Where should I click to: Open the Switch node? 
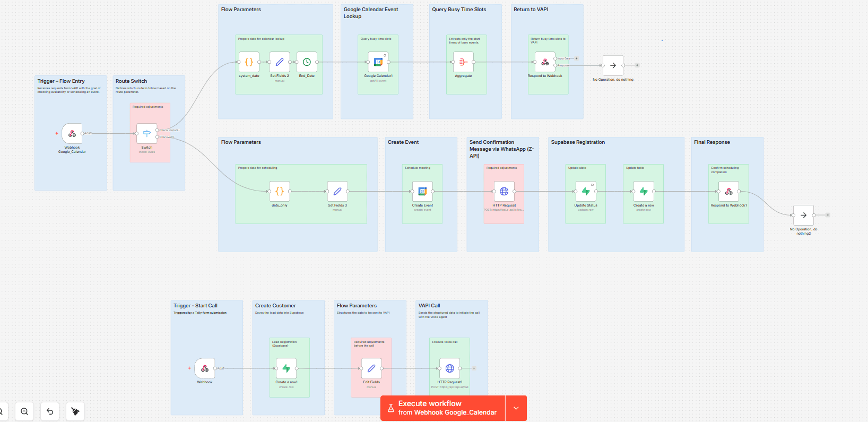[x=147, y=133]
